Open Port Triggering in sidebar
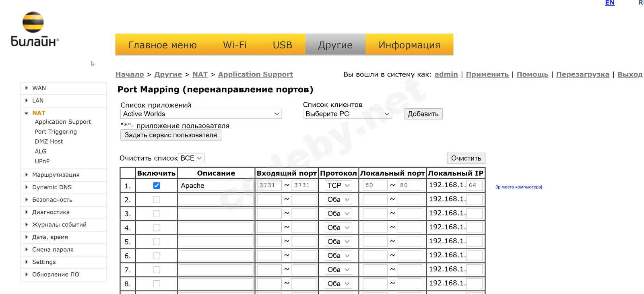 click(56, 132)
